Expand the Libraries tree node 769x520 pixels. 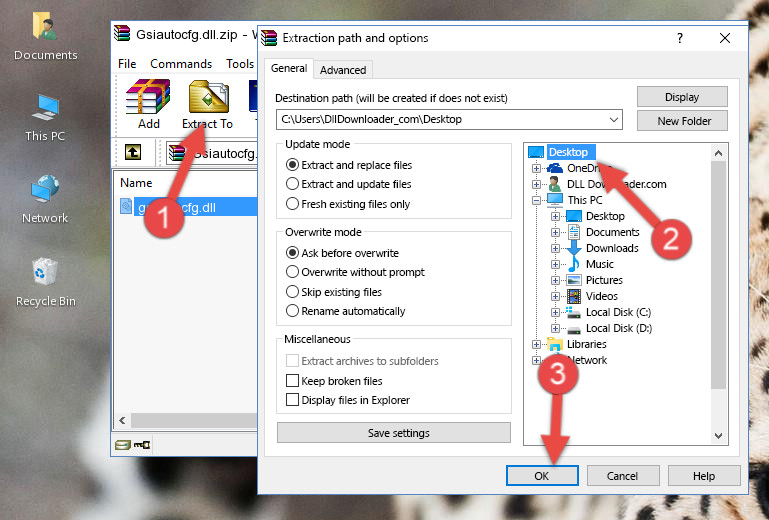click(536, 344)
